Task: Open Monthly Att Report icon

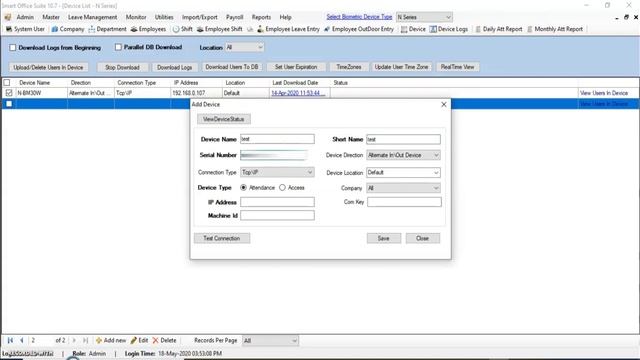Action: tap(530, 29)
